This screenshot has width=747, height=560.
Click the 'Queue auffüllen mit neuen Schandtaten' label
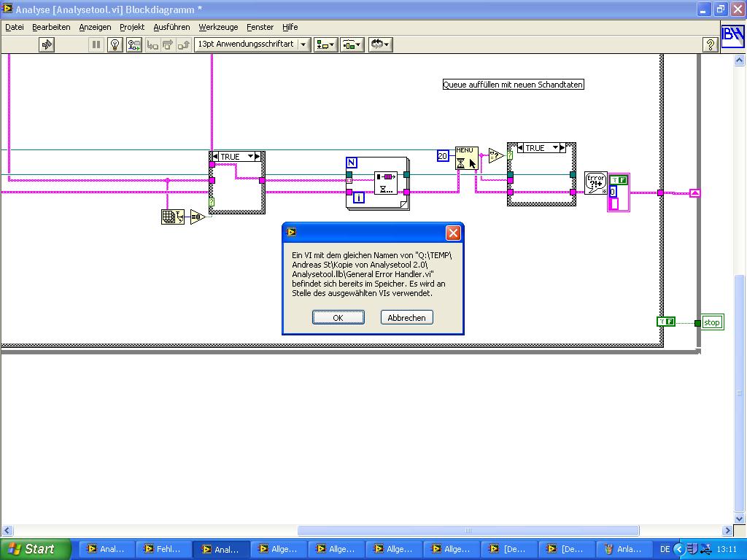513,85
